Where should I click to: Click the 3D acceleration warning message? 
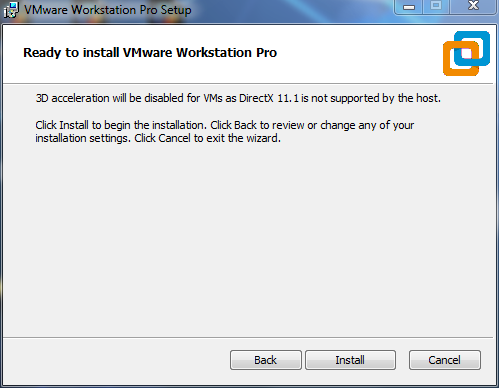[238, 98]
